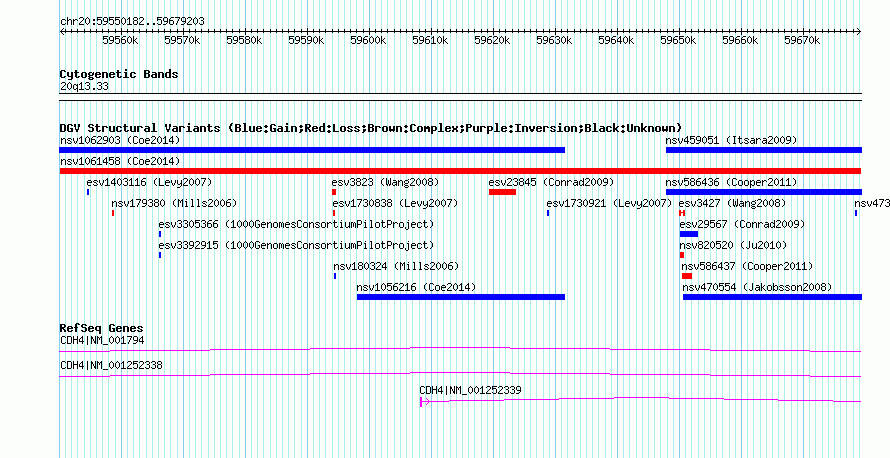Open the nsv1061458 (Coe2014) label
Viewport: 890px width, 458px height.
click(x=120, y=161)
